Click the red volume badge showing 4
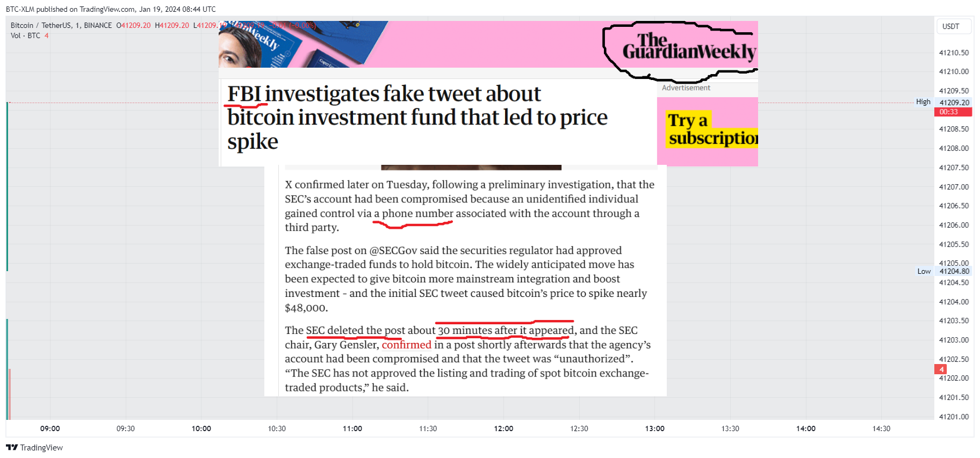 pyautogui.click(x=941, y=369)
